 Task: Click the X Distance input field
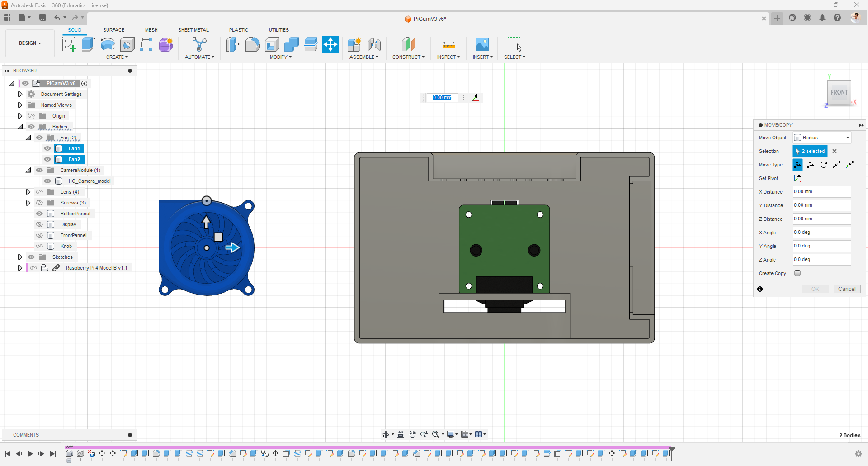821,192
